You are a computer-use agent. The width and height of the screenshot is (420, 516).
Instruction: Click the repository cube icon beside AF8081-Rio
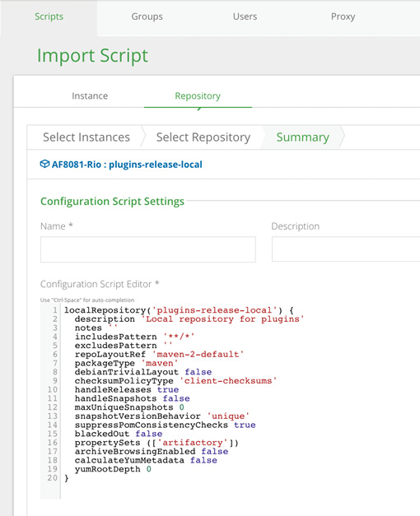click(44, 164)
